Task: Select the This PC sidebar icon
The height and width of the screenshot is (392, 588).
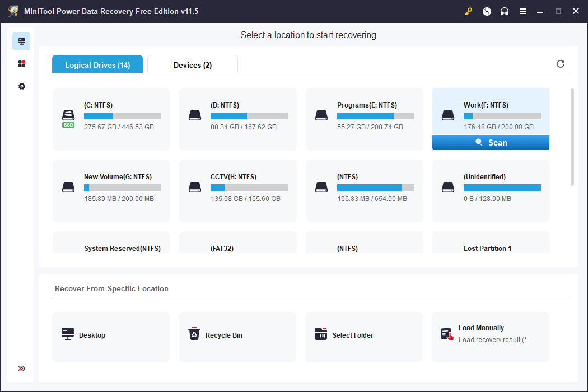Action: coord(22,41)
